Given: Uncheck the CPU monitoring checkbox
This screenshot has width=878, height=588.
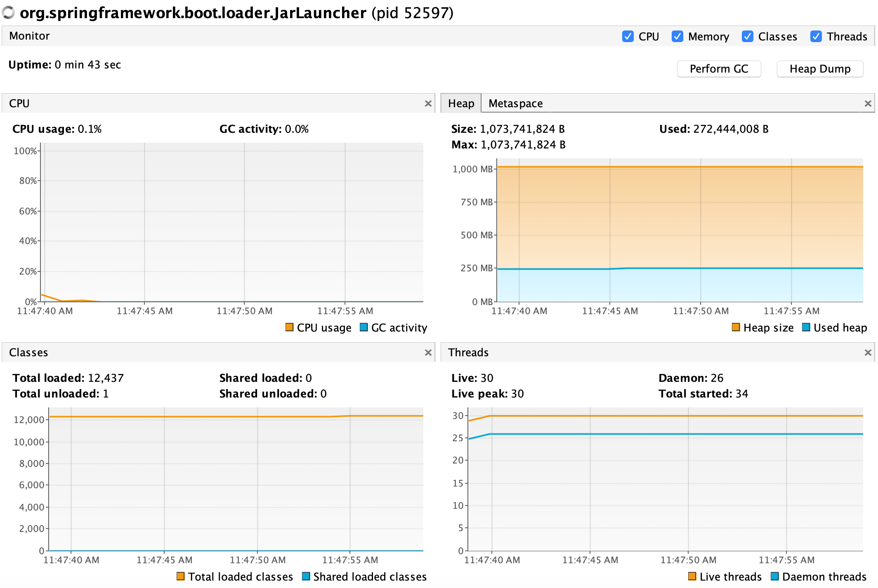Looking at the screenshot, I should click(628, 36).
